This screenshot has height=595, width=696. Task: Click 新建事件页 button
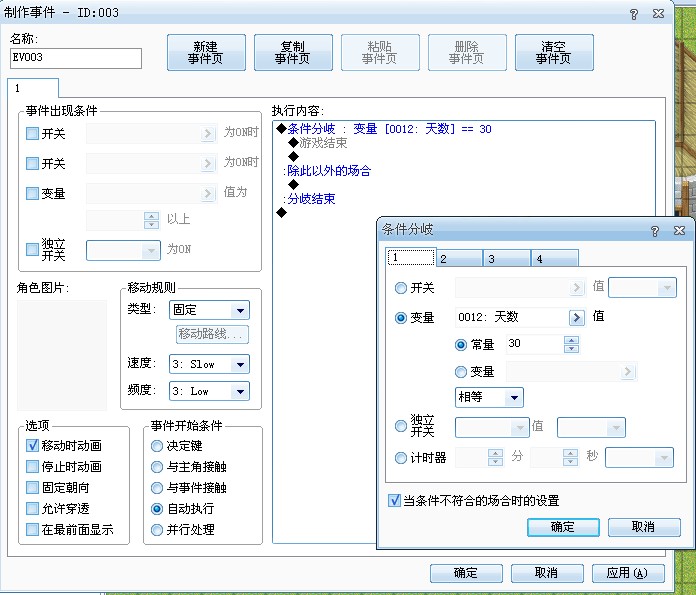206,52
